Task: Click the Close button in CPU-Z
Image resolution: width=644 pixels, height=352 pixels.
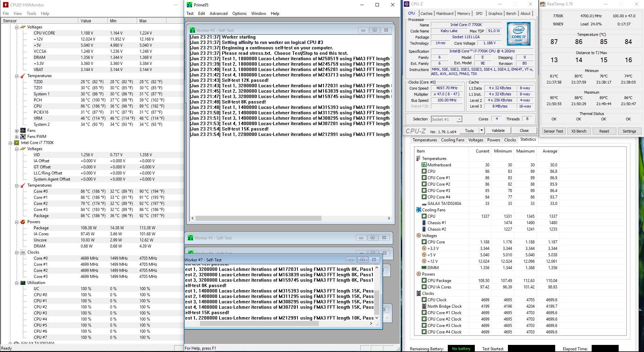Action: (524, 131)
